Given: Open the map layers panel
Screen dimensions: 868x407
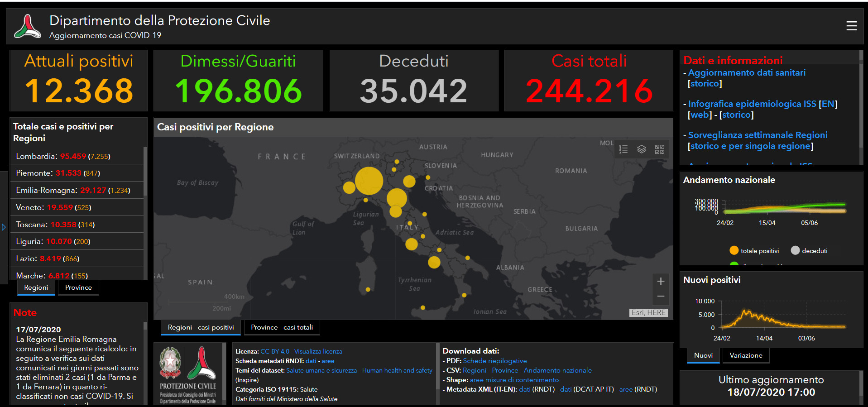Looking at the screenshot, I should click(642, 149).
